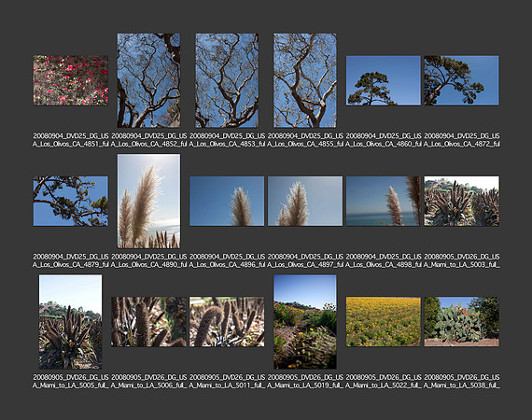The height and width of the screenshot is (420, 532).
Task: Click filename ending Miami_to_LA_5003
Action: click(x=461, y=260)
